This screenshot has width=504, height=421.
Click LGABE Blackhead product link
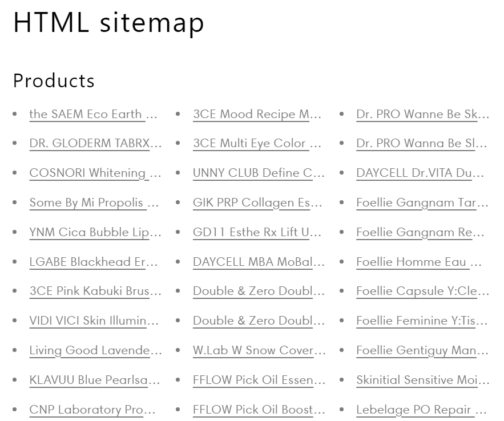point(94,262)
